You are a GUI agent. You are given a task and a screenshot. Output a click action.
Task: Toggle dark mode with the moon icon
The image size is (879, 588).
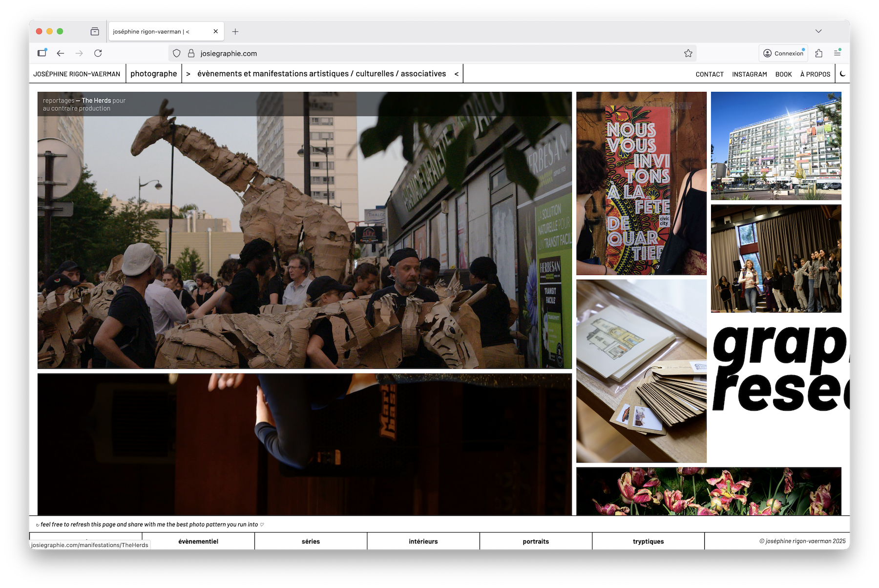coord(842,74)
